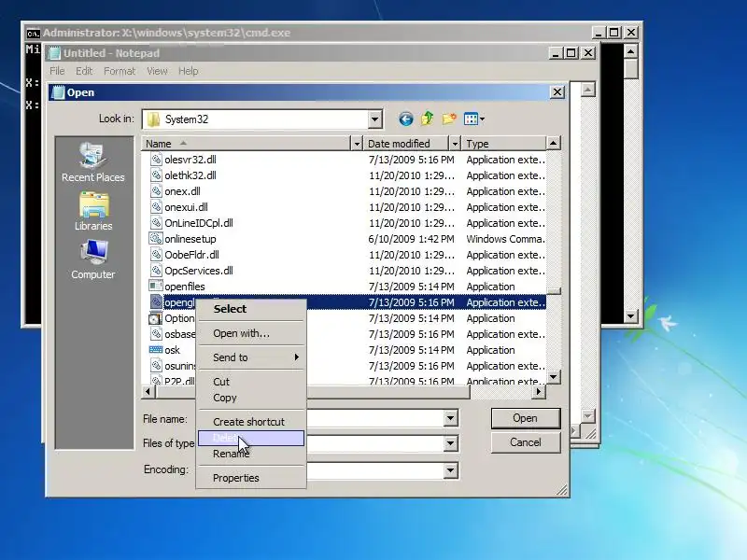Open Notepad's Format menu
This screenshot has height=560, width=747.
(x=120, y=71)
